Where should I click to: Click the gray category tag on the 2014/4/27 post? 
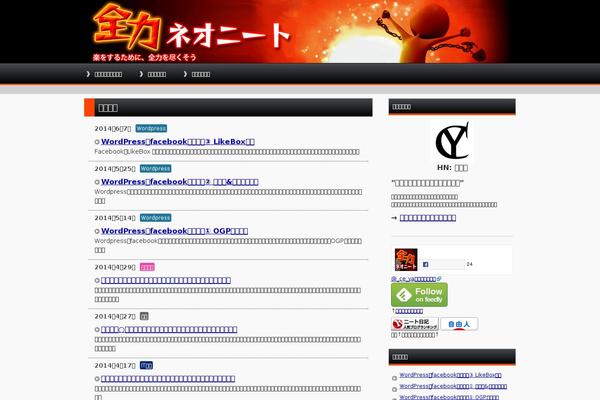144,316
